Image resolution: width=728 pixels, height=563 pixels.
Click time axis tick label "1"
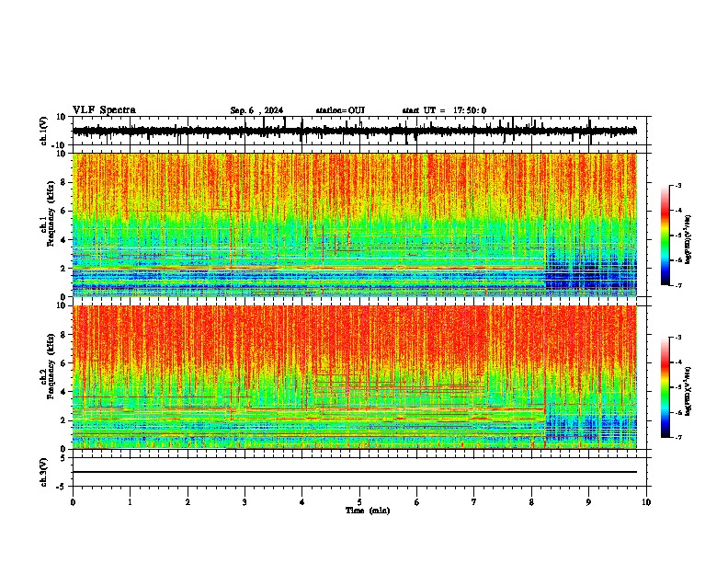coord(130,502)
